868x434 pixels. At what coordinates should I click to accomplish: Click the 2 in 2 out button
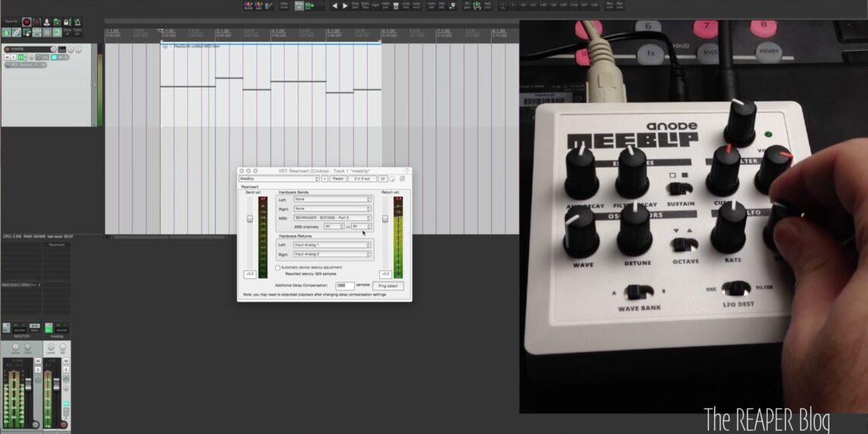[x=361, y=178]
